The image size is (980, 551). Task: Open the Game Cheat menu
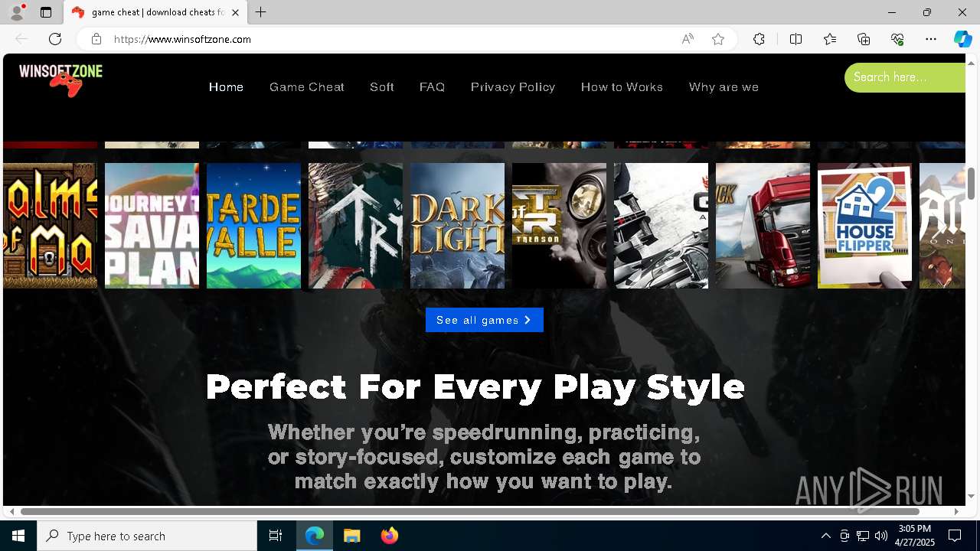tap(307, 87)
